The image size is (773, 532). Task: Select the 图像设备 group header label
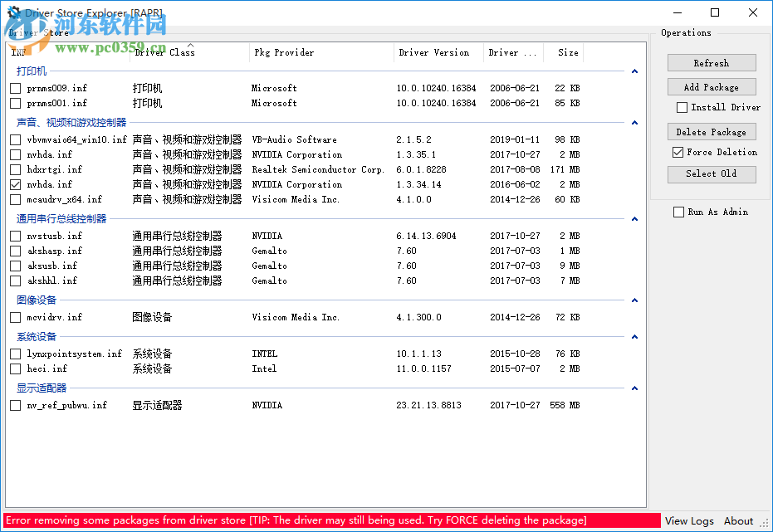click(x=37, y=300)
